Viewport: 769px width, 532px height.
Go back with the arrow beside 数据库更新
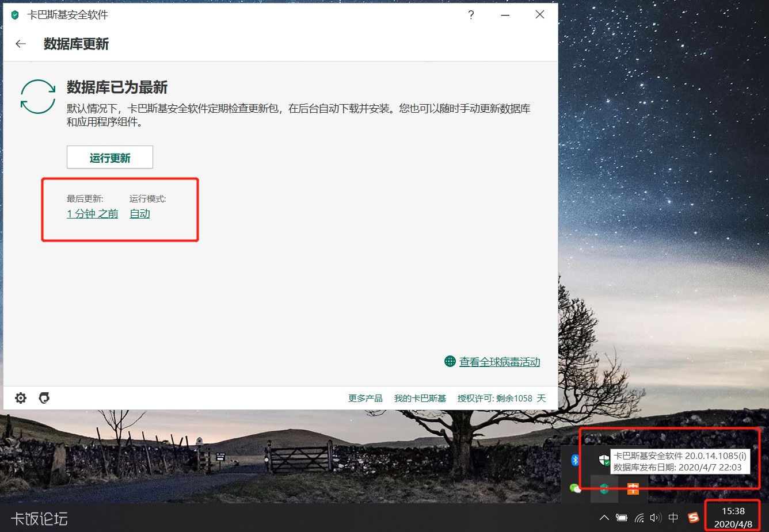click(21, 44)
